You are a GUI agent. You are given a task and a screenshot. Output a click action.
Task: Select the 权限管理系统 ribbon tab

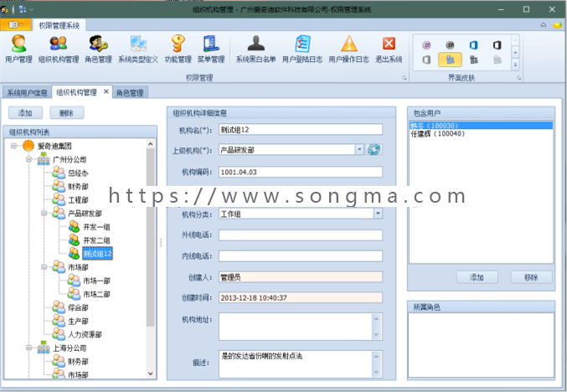pyautogui.click(x=59, y=25)
